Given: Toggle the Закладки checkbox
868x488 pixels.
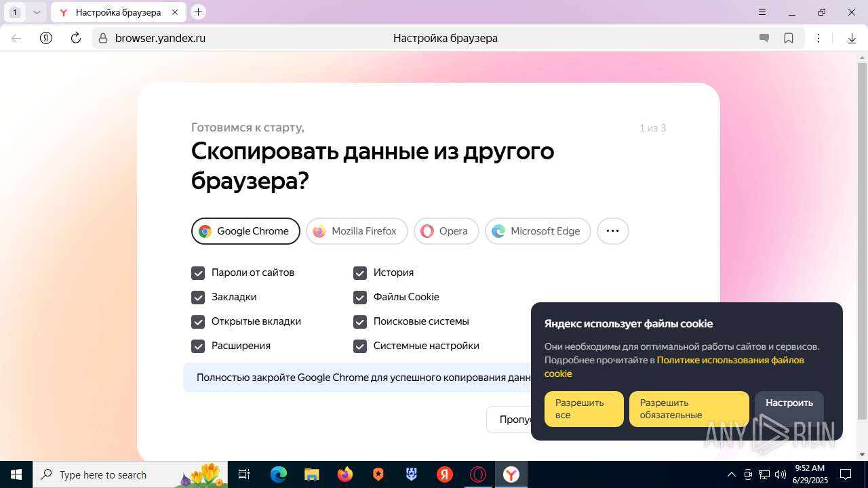Looking at the screenshot, I should click(x=198, y=298).
